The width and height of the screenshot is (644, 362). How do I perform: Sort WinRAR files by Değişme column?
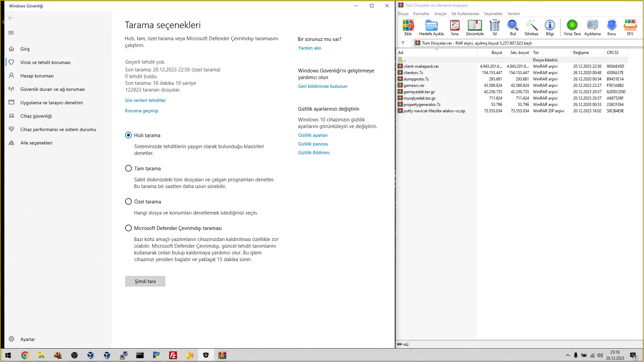[x=588, y=53]
